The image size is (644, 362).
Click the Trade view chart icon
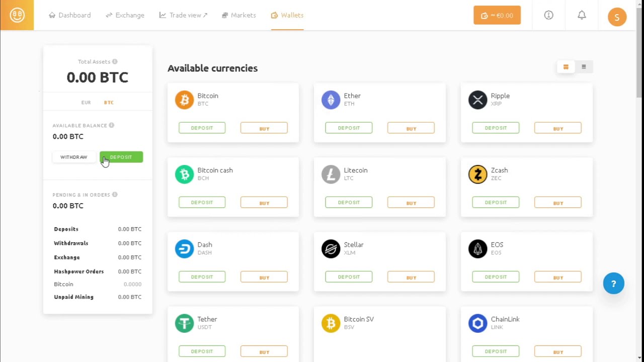pos(163,15)
